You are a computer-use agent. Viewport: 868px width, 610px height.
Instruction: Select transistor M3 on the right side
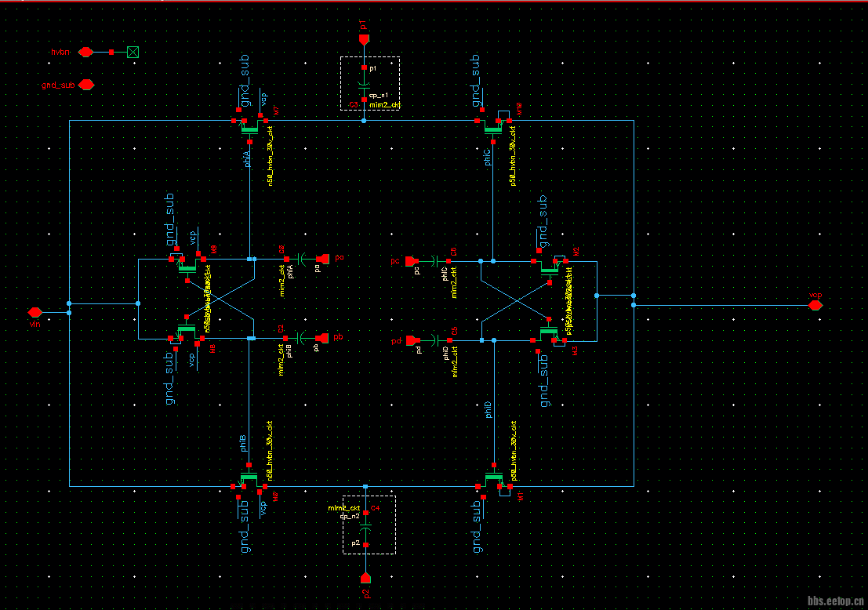tap(549, 336)
